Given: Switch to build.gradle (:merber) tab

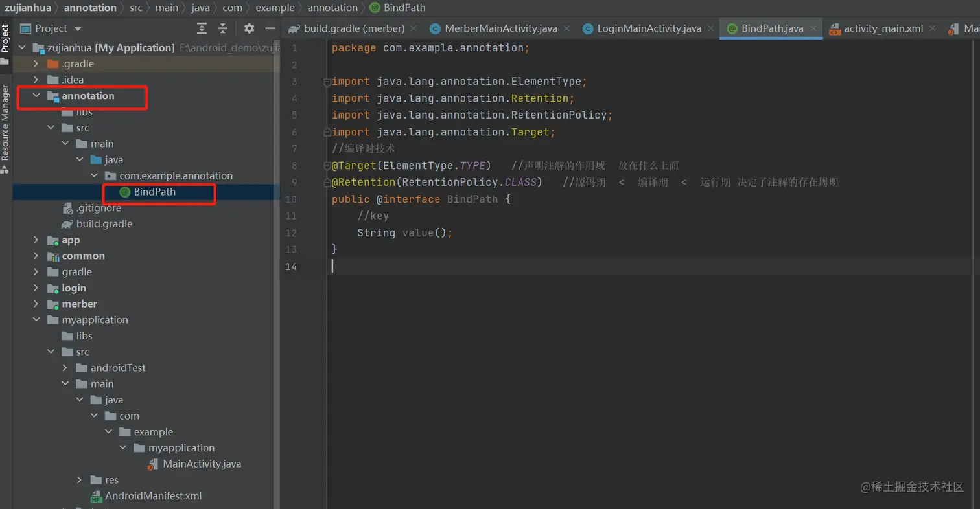Looking at the screenshot, I should [353, 28].
